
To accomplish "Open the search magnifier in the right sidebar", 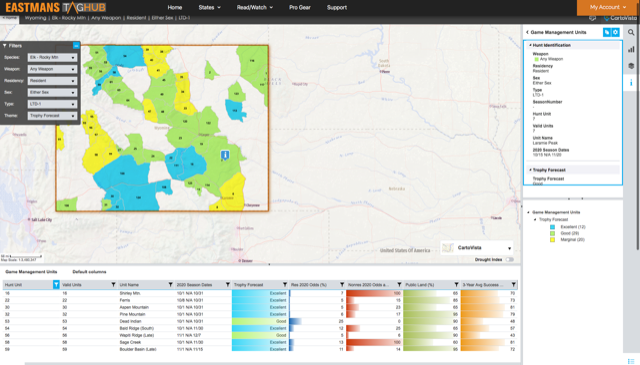I will pyautogui.click(x=631, y=32).
